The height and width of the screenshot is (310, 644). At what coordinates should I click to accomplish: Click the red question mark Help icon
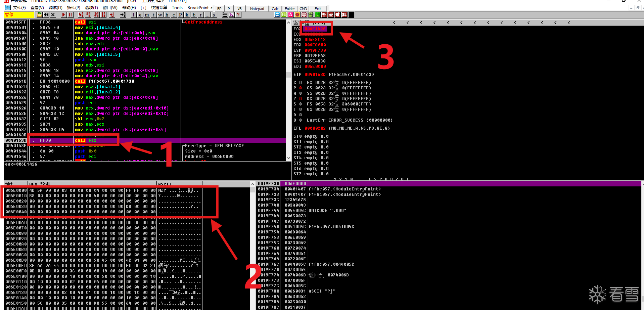[x=238, y=15]
